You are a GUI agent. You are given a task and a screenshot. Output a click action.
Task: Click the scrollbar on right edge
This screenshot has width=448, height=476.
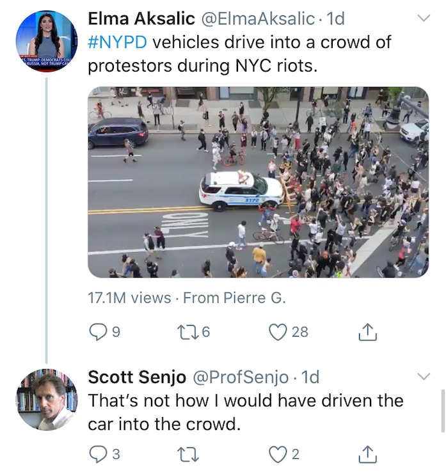(443, 409)
